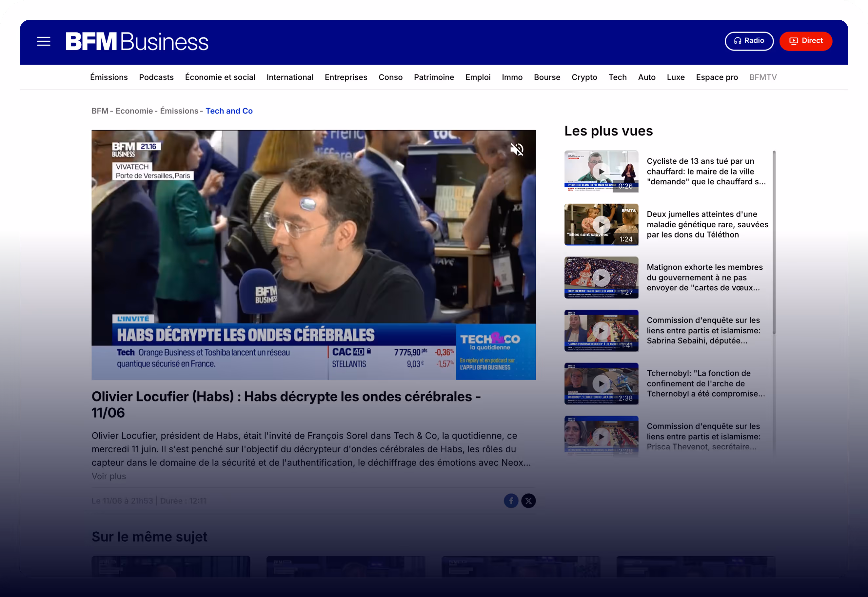
Task: Open the Émissions section
Action: coord(109,77)
